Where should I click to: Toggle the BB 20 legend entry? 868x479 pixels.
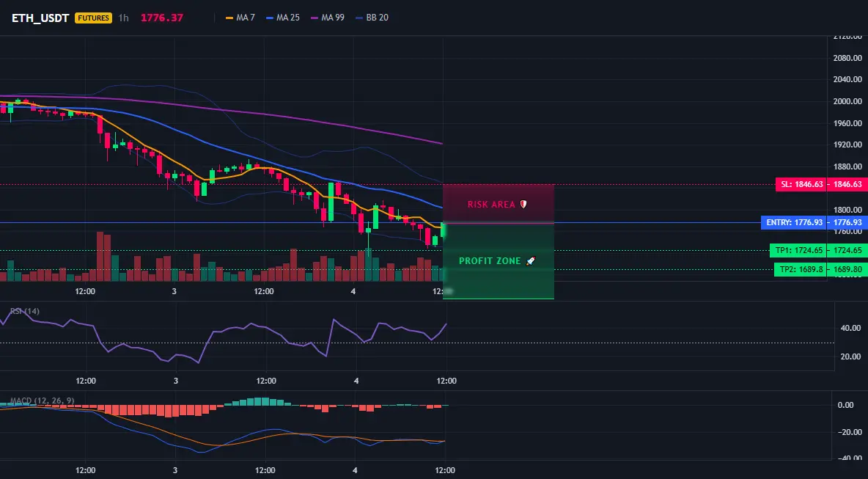coord(372,18)
